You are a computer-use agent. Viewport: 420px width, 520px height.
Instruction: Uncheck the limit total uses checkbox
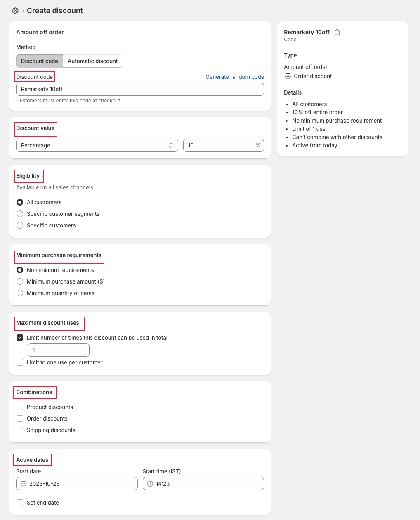20,338
